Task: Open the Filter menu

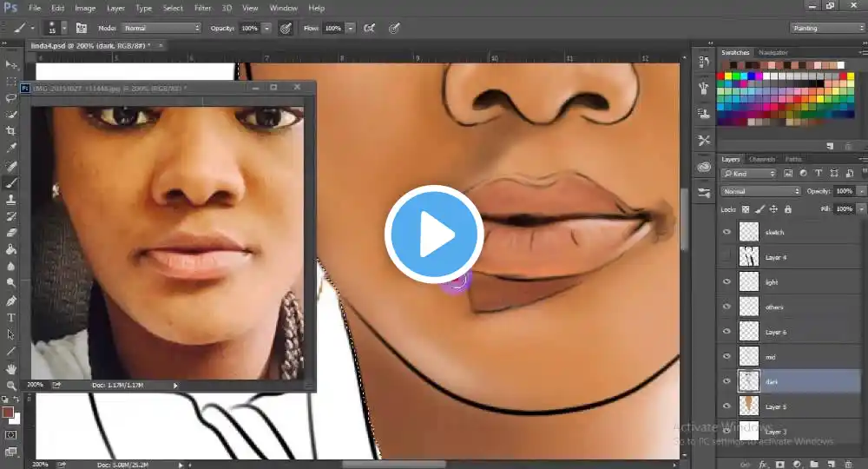Action: click(202, 8)
